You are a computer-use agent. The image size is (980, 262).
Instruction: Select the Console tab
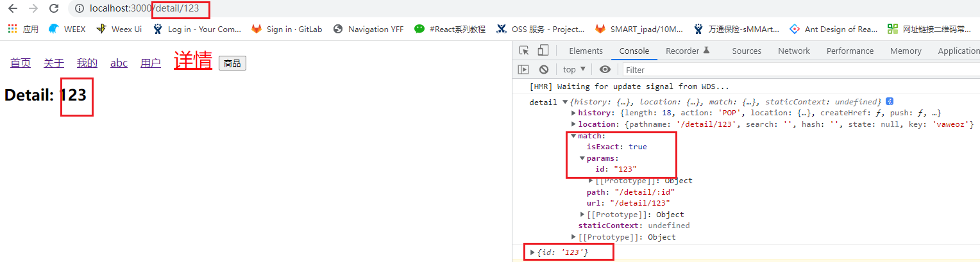pyautogui.click(x=634, y=51)
